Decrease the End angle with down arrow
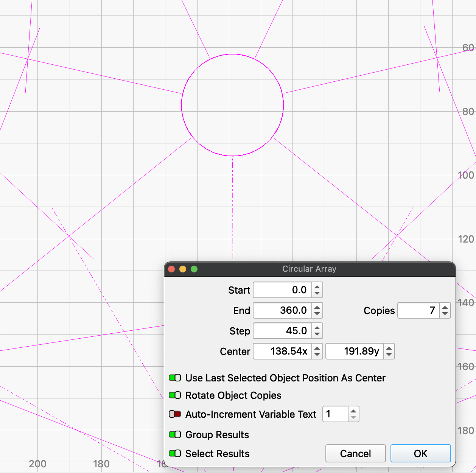 317,314
